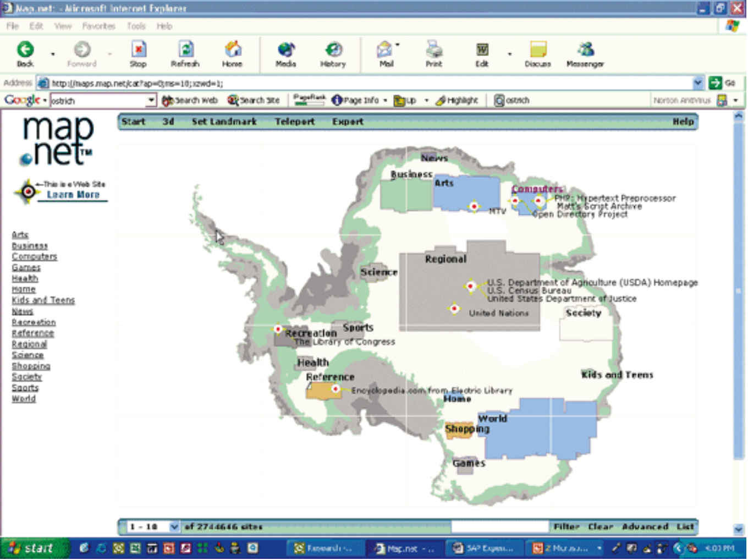
Task: Open the Kids and Teens sidebar link
Action: (43, 300)
